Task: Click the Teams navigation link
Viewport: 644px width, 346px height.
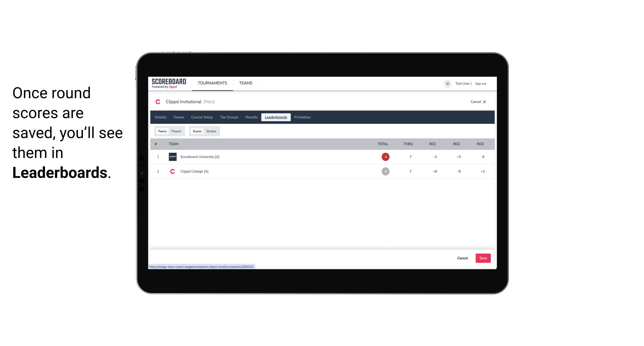Action: pyautogui.click(x=246, y=84)
